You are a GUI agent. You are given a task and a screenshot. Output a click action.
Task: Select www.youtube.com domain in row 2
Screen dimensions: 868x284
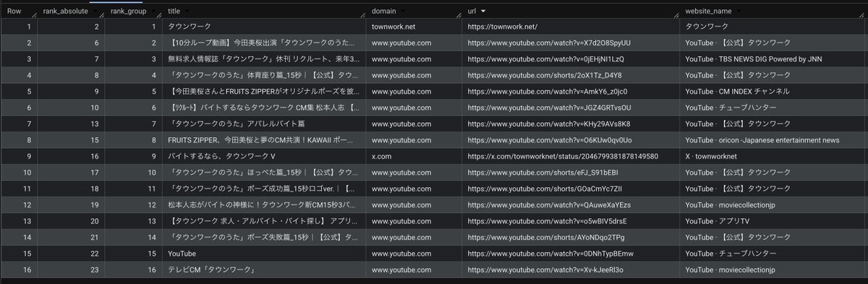pyautogui.click(x=401, y=42)
